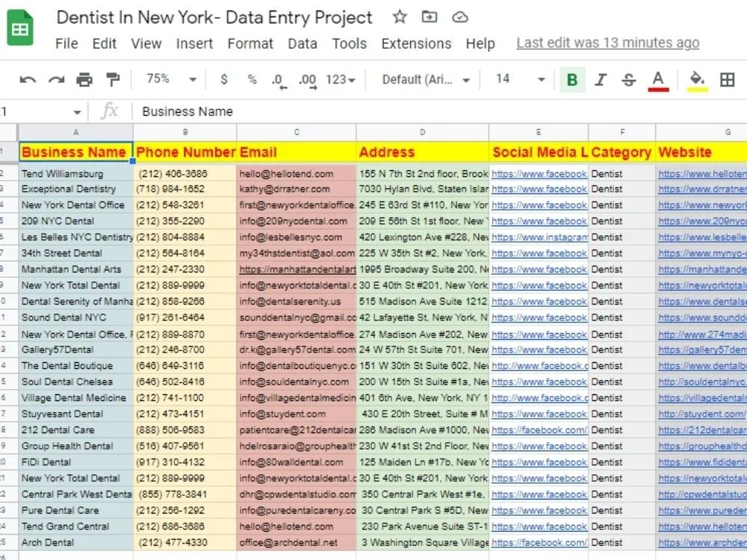
Task: Star the document
Action: pyautogui.click(x=399, y=17)
